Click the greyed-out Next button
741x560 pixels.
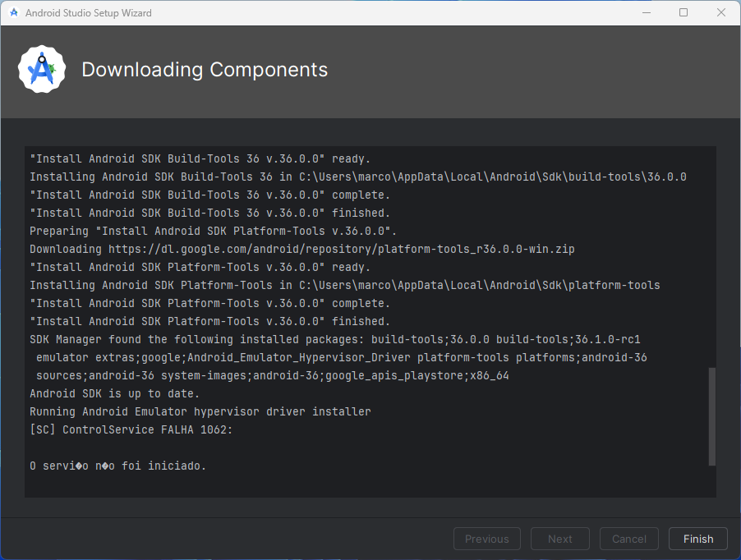coord(559,539)
